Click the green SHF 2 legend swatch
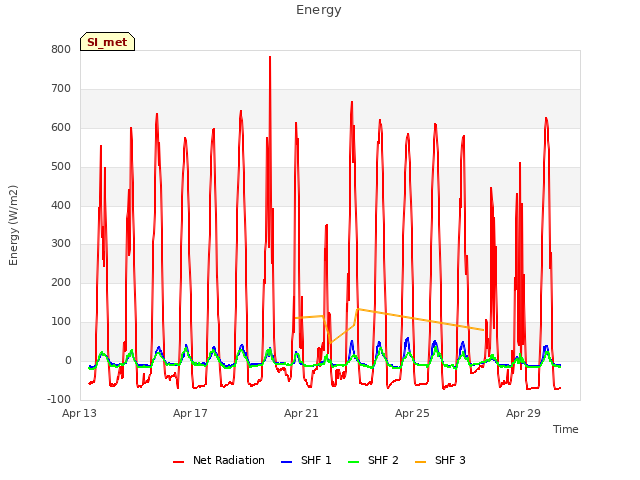Screen dimensions: 640x480 pos(353,462)
